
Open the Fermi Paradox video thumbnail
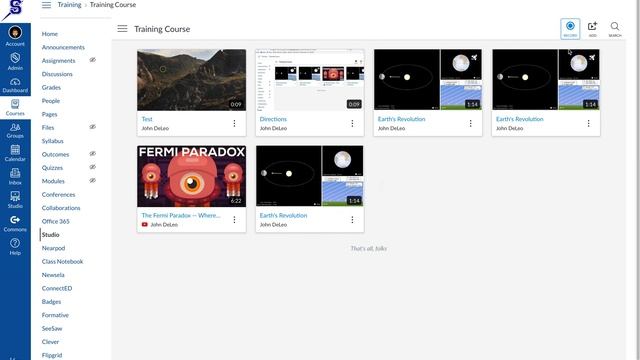(191, 176)
